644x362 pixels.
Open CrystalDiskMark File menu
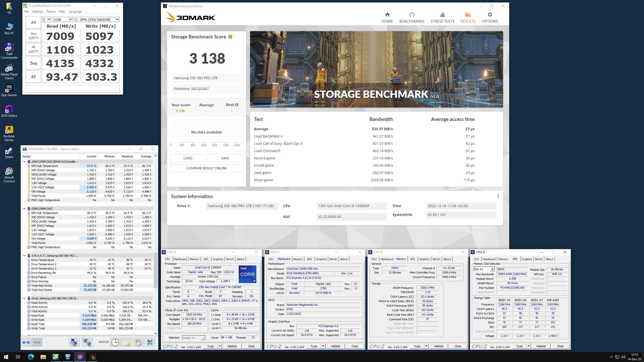click(26, 12)
